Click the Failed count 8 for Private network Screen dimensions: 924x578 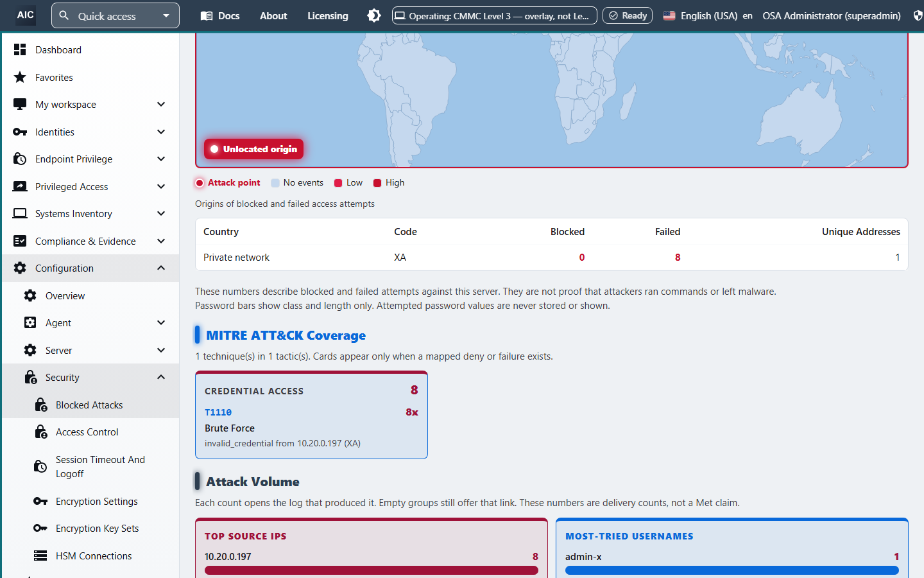tap(678, 258)
